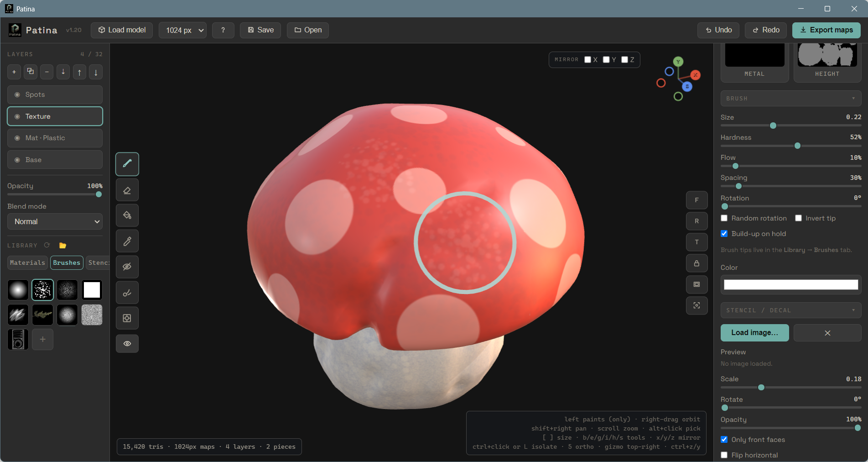Click the frame view icon below lock

coord(696,284)
